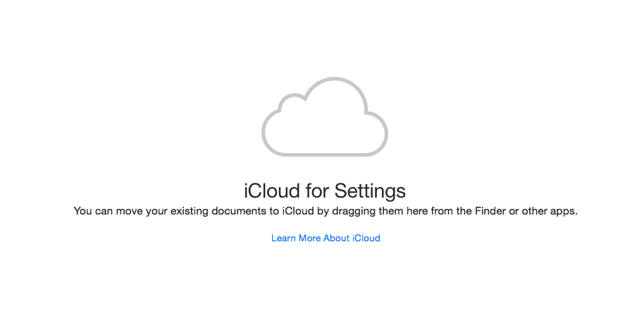This screenshot has width=644, height=326.
Task: Click the word Settings in the heading
Action: (370, 191)
